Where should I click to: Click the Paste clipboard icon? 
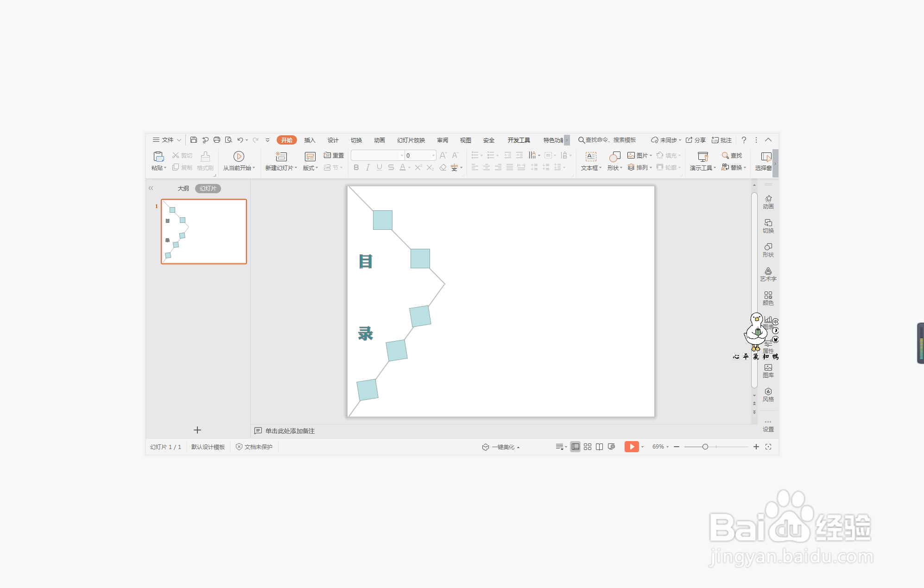click(x=158, y=156)
